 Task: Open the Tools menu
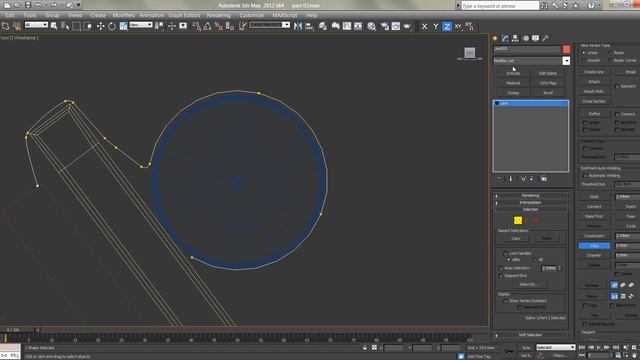[x=30, y=15]
